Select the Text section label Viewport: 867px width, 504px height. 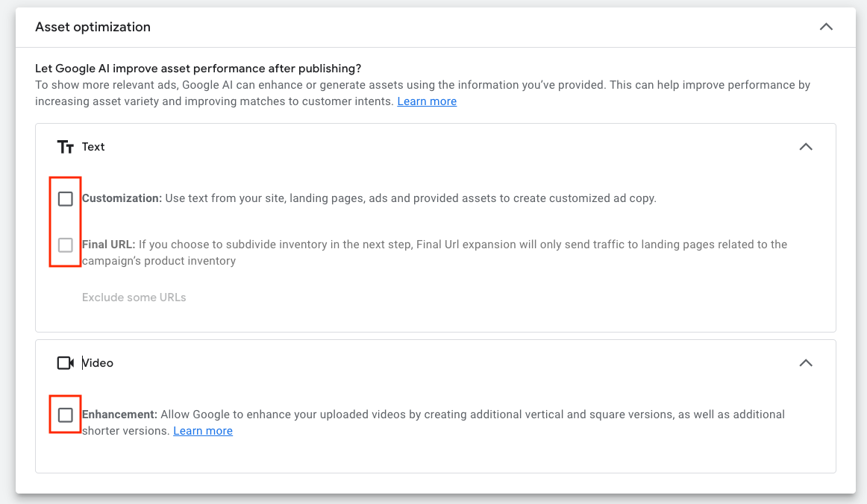[x=93, y=147]
